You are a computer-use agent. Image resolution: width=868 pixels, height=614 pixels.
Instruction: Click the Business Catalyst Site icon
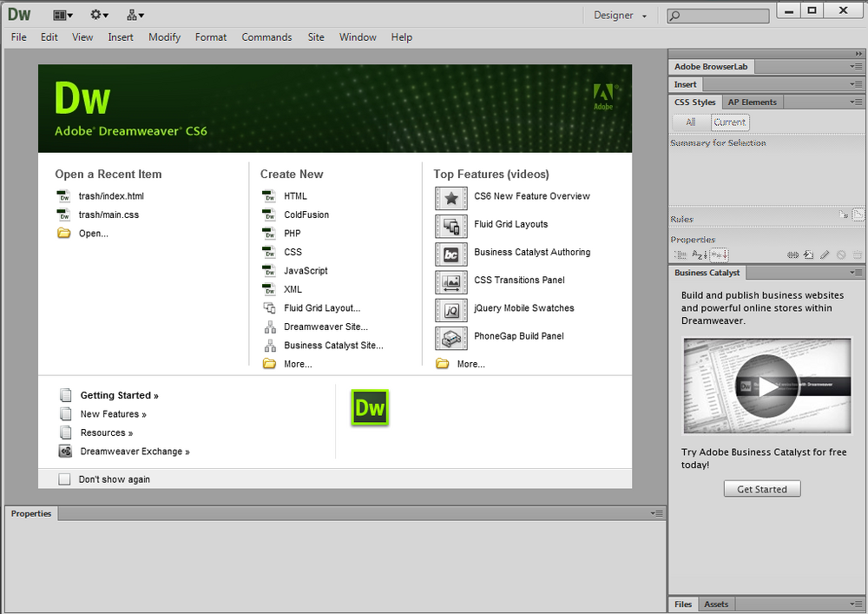tap(270, 346)
